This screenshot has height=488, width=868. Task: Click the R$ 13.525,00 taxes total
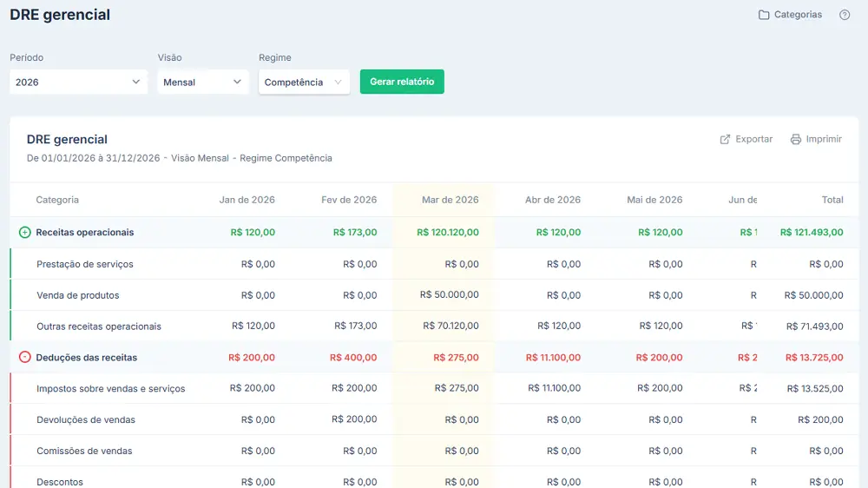(815, 388)
